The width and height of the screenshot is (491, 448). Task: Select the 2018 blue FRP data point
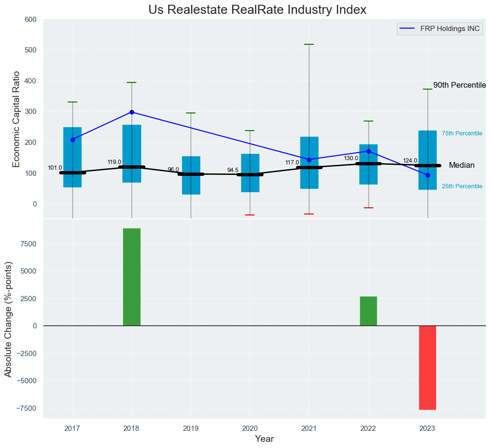click(x=132, y=112)
